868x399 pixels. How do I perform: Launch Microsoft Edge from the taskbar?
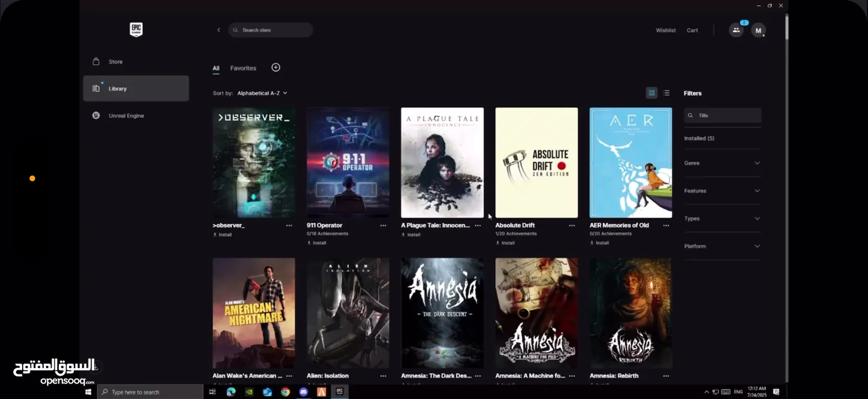(x=231, y=392)
